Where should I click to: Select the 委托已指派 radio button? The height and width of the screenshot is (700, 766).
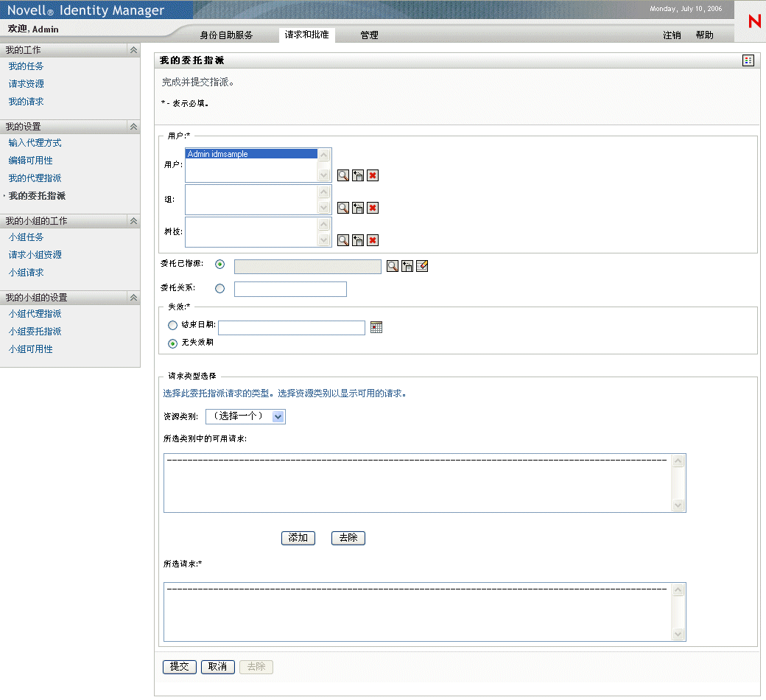tap(219, 264)
